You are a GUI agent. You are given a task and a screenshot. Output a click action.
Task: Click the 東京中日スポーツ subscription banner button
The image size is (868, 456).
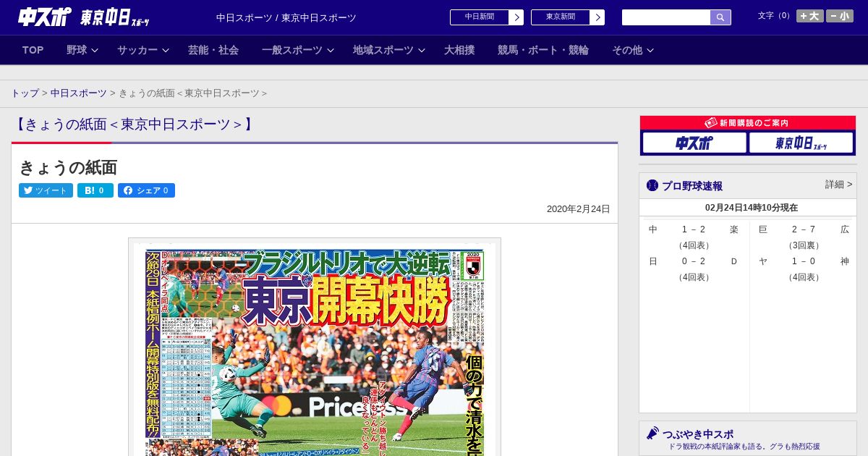[801, 143]
